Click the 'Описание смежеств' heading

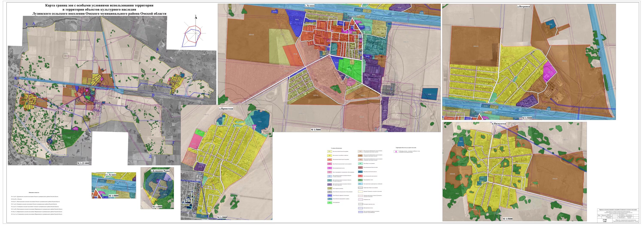coord(34,193)
